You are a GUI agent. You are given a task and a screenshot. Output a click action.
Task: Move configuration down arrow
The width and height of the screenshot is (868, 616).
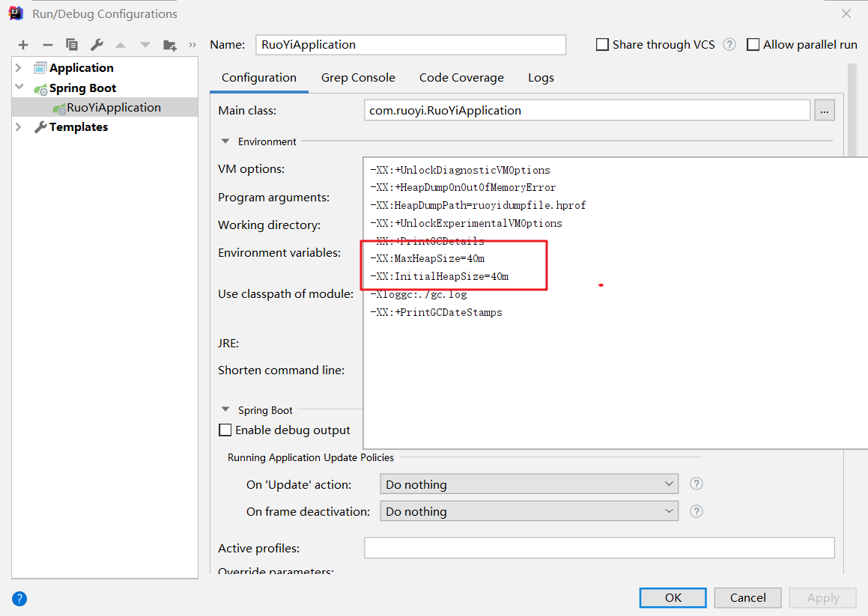coord(145,46)
